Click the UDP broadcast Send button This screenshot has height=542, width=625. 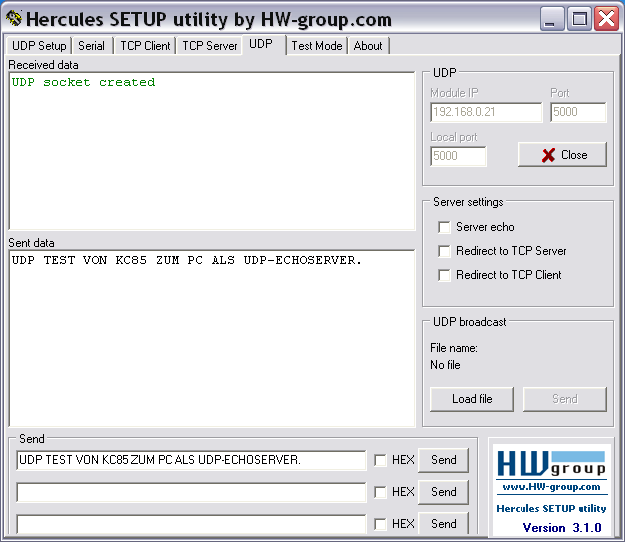point(565,399)
